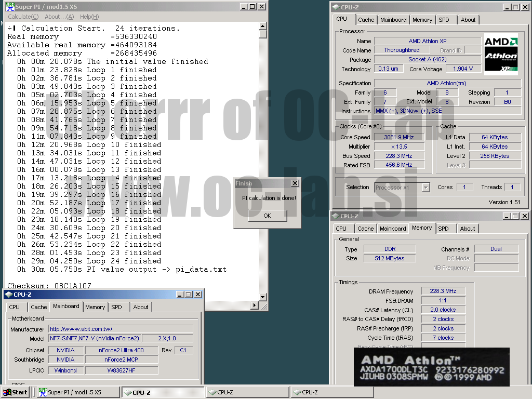The height and width of the screenshot is (399, 532).
Task: Open the Help menu in Super PI
Action: click(x=89, y=17)
